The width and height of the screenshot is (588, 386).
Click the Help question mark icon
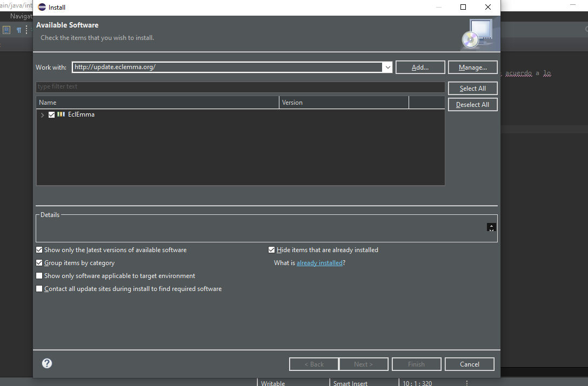pyautogui.click(x=47, y=363)
